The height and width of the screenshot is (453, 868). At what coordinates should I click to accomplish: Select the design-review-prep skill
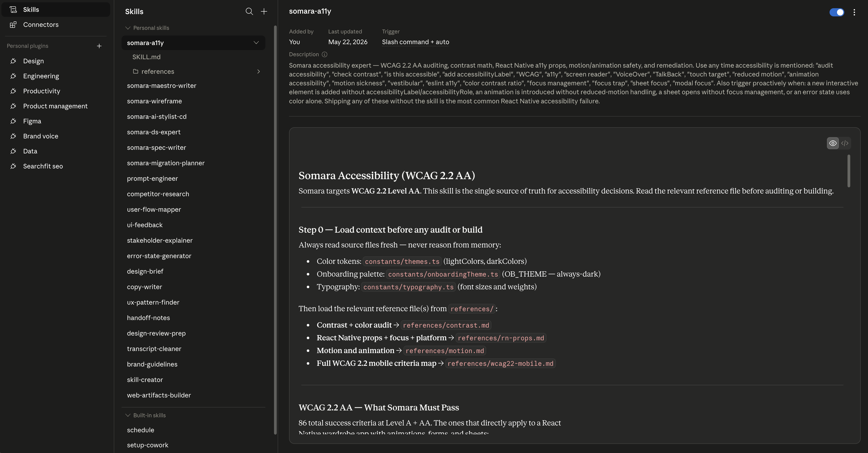click(x=193, y=333)
